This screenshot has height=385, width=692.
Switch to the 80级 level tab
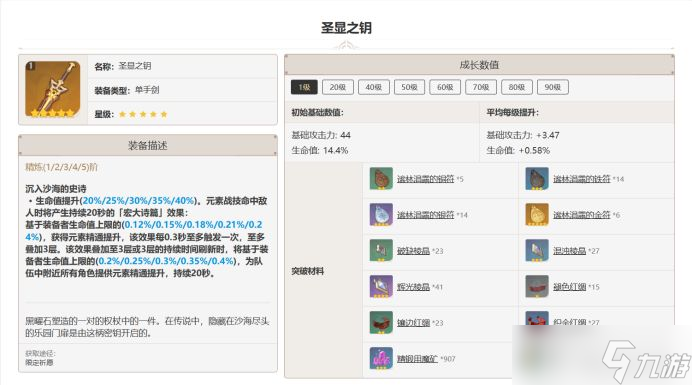tap(517, 87)
